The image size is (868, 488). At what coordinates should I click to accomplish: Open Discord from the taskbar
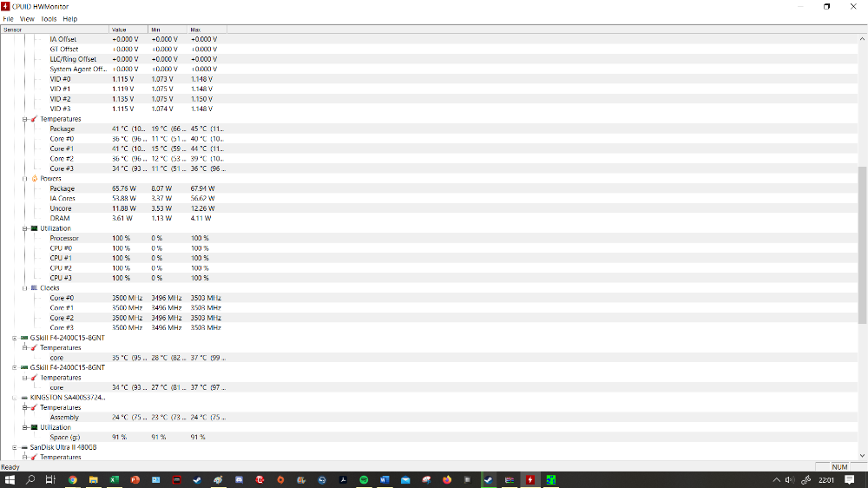click(239, 479)
